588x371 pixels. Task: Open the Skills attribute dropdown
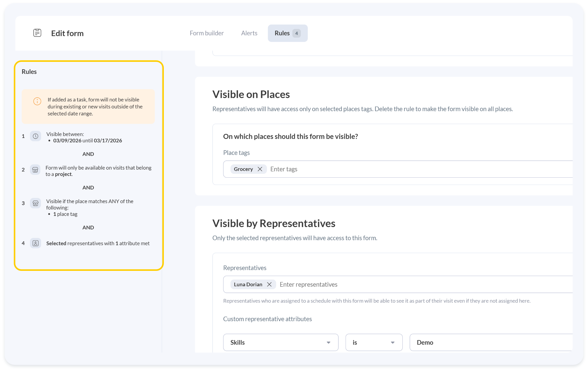(280, 342)
